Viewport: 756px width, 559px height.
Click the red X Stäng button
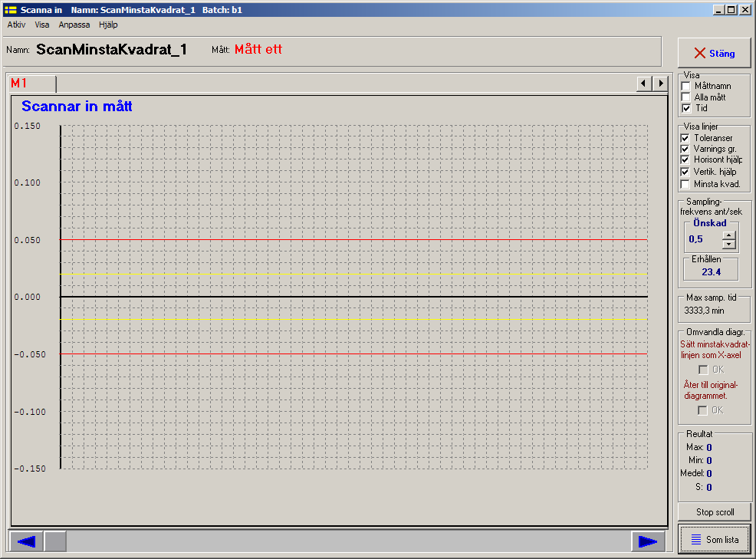pos(714,53)
